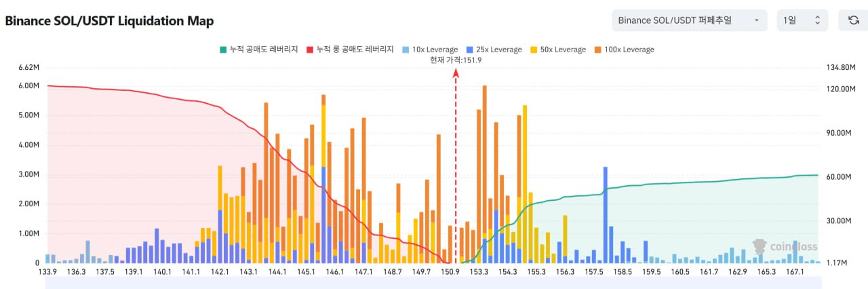The image size is (868, 289).
Task: Click the 142.1 x-axis price label
Action: (220, 272)
